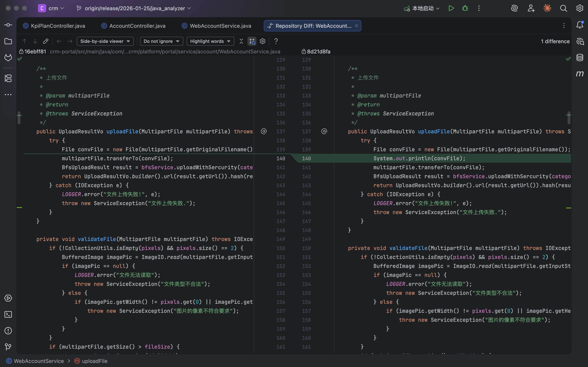Open the crm project selector
The image size is (588, 367).
(x=53, y=8)
